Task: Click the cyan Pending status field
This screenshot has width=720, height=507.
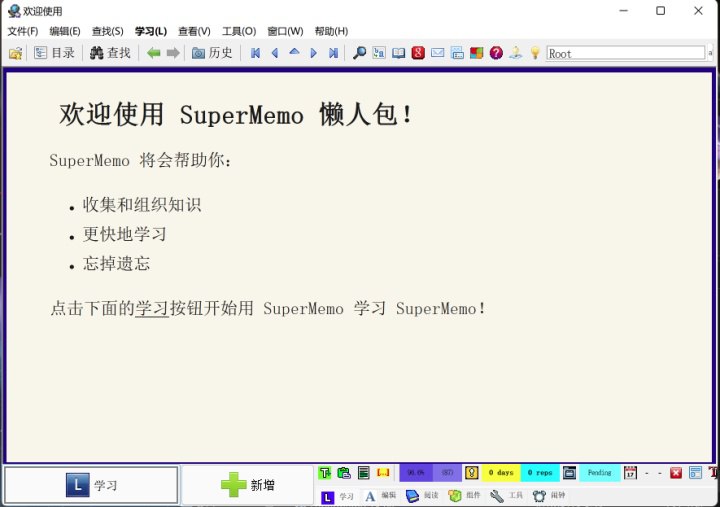Action: coord(600,473)
